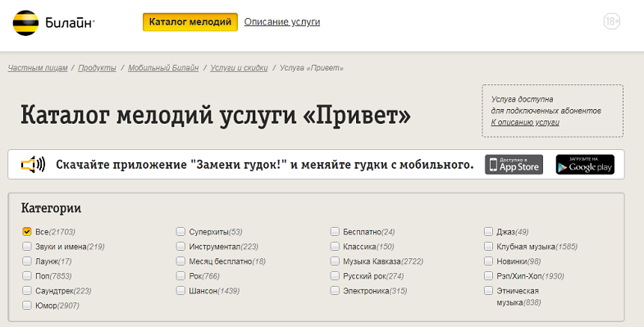The width and height of the screenshot is (644, 327).
Task: Open the "Каталог мелодий" tab
Action: coord(190,22)
